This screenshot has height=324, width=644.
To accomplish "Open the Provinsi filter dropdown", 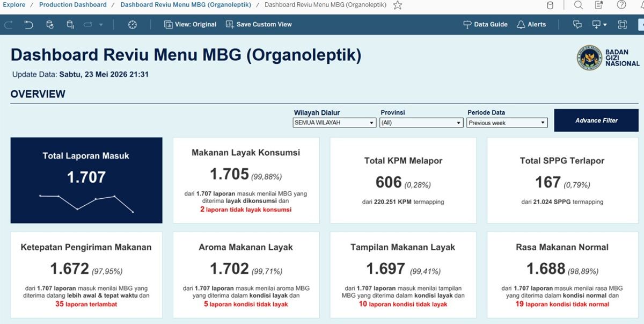I will (421, 123).
